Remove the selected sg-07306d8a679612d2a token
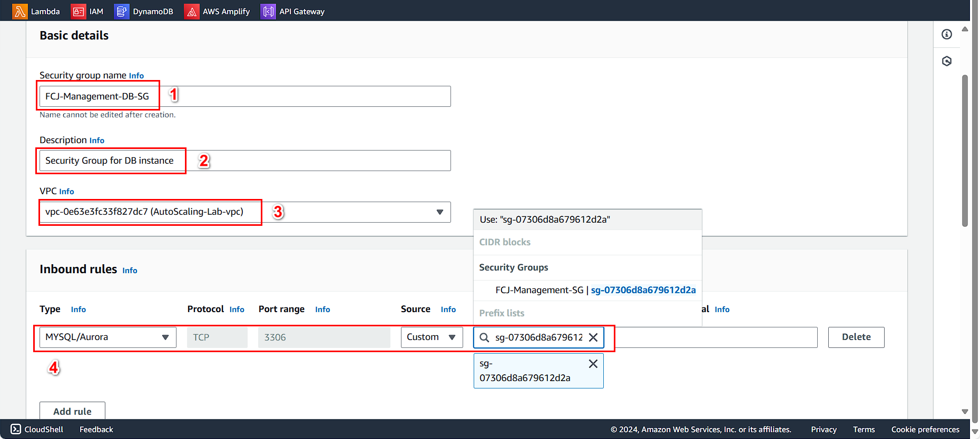The width and height of the screenshot is (980, 439). (x=593, y=364)
